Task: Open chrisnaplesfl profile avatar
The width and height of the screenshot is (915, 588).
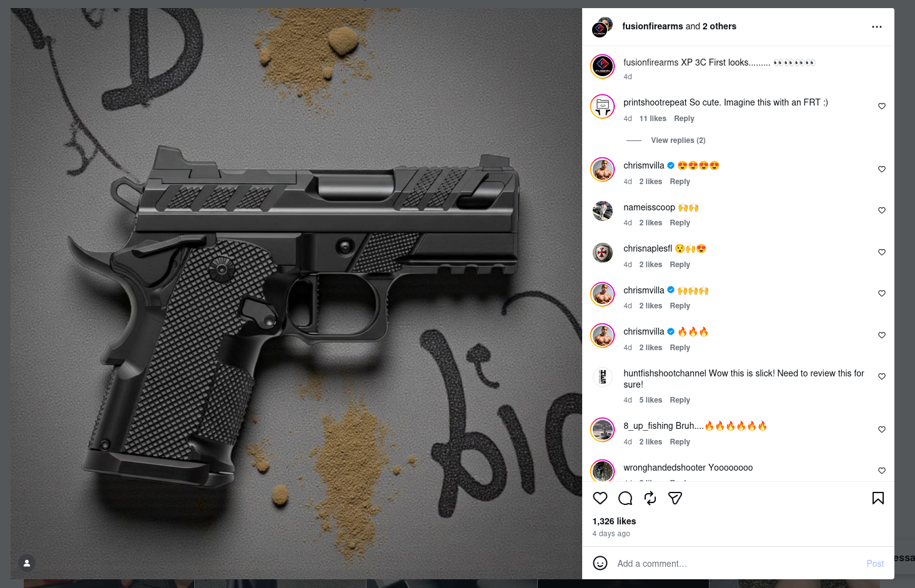Action: point(602,253)
